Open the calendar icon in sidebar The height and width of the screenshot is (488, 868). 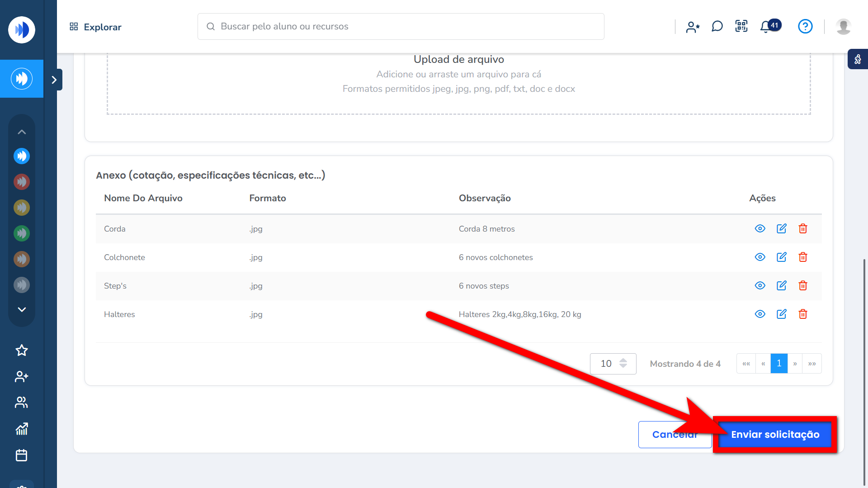[22, 455]
